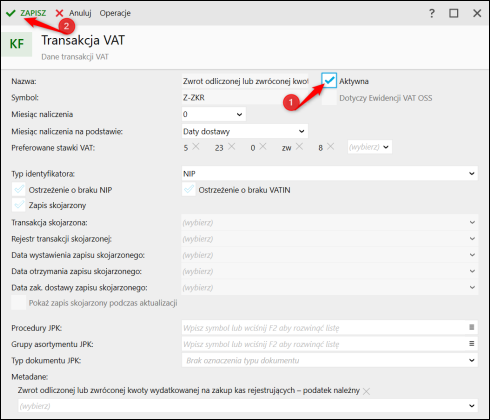This screenshot has height=420, width=490.
Task: Open the VAT rates (wybierz) dropdown
Action: [370, 147]
